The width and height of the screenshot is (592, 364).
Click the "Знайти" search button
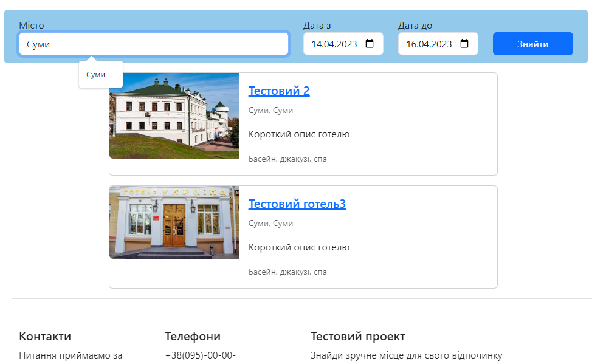[x=532, y=43]
